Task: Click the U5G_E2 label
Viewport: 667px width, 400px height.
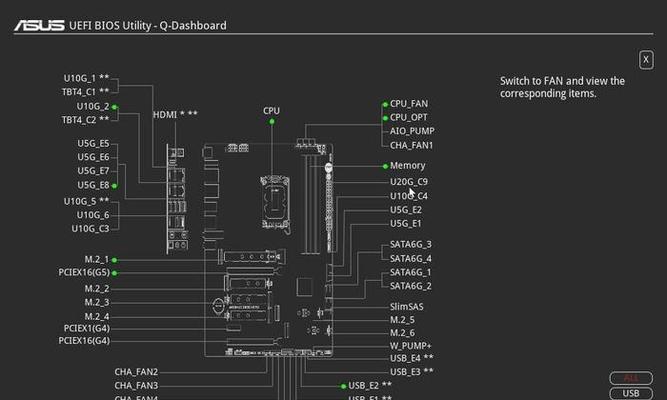Action: coord(406,210)
